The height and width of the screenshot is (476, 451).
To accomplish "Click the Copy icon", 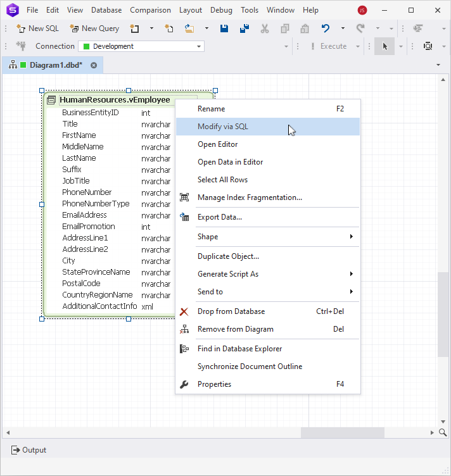I will (x=285, y=28).
